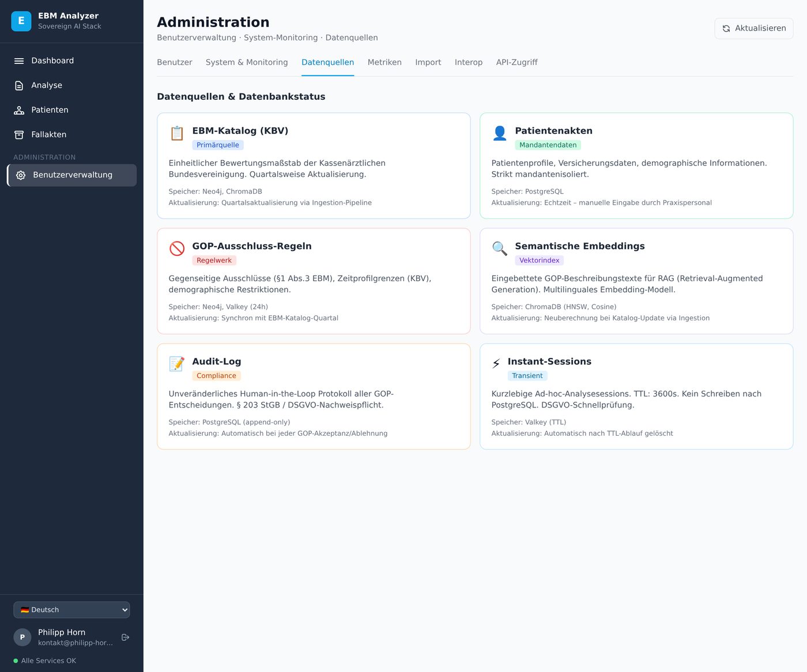Screen dimensions: 807x672
Task: Click the person icon on Patientenakten card
Action: tap(500, 133)
